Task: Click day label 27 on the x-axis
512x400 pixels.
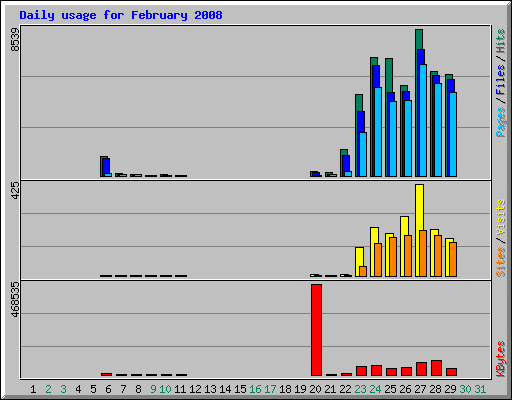Action: click(x=420, y=389)
